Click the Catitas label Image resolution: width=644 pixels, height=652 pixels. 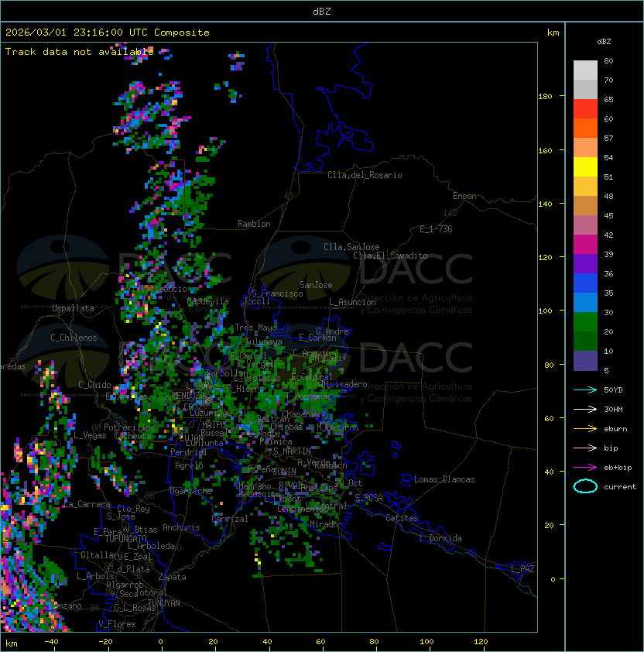[402, 518]
